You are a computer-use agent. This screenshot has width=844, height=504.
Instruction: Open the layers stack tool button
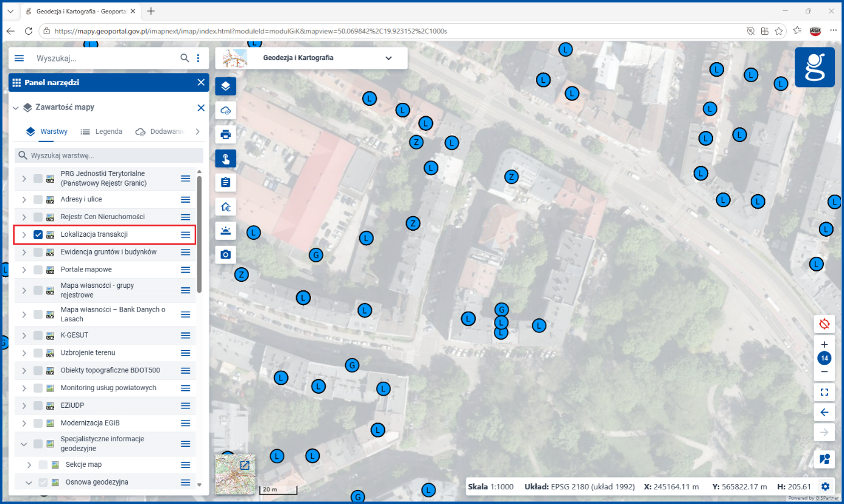coord(225,86)
